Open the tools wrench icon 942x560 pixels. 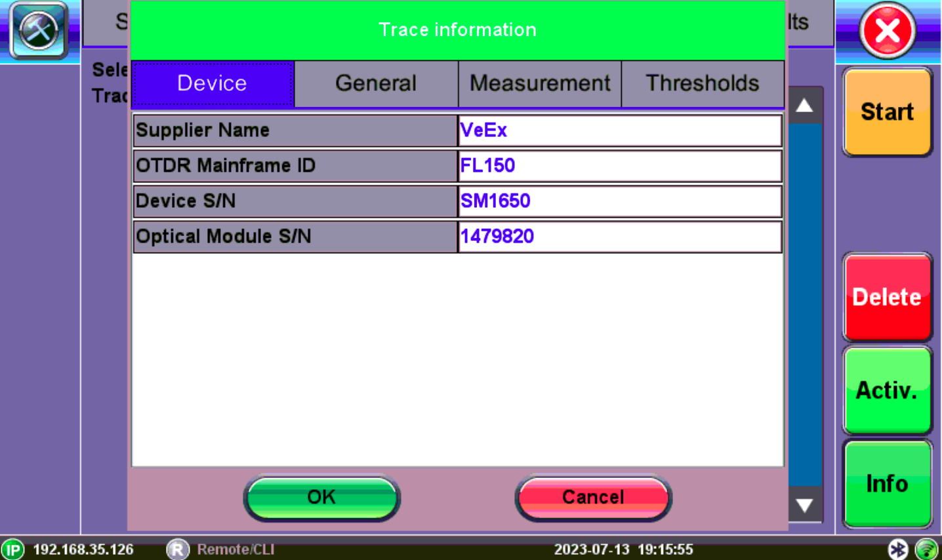39,30
